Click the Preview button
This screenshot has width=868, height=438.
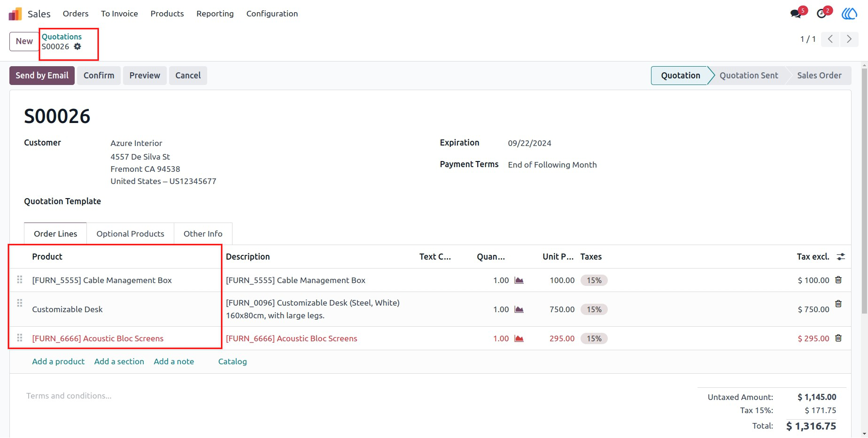click(145, 76)
